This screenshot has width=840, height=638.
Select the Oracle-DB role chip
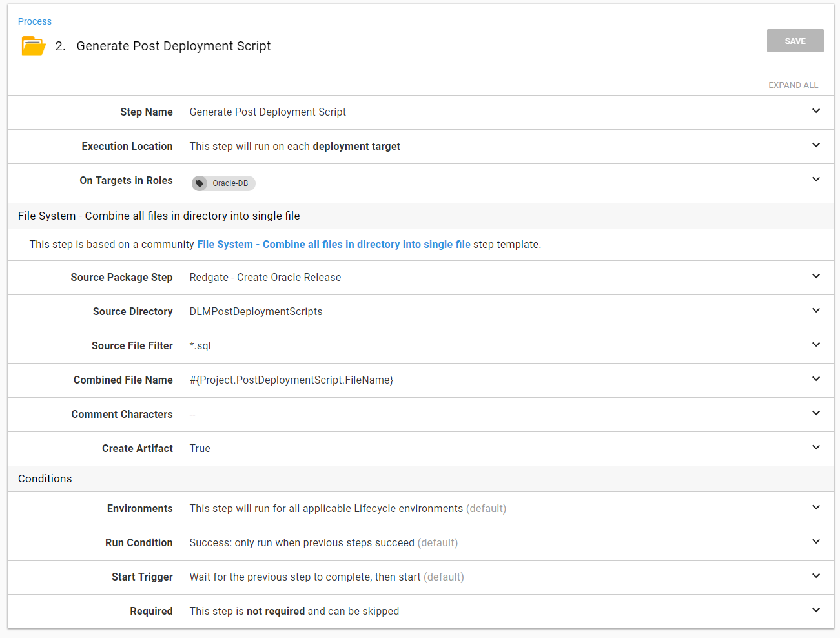click(x=230, y=183)
